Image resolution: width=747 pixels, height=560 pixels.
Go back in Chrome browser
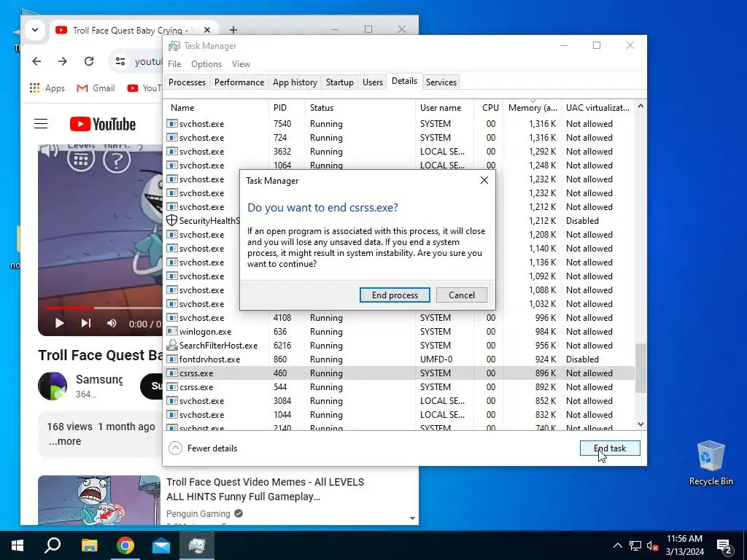(36, 61)
